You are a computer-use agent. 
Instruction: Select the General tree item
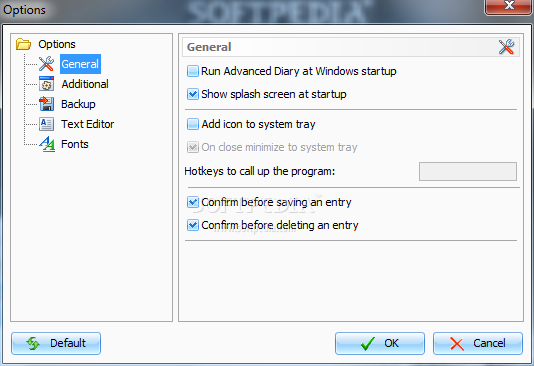pos(80,64)
